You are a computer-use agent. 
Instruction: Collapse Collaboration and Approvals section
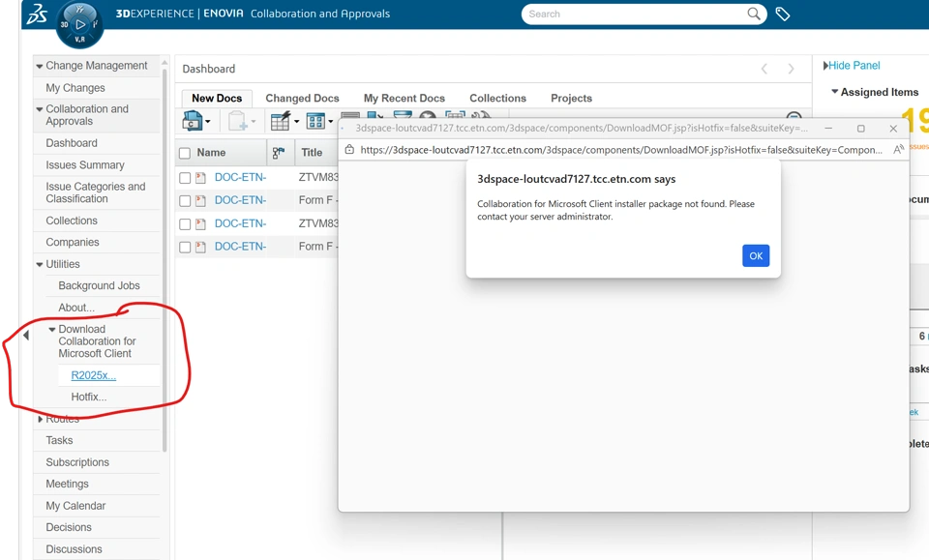39,109
